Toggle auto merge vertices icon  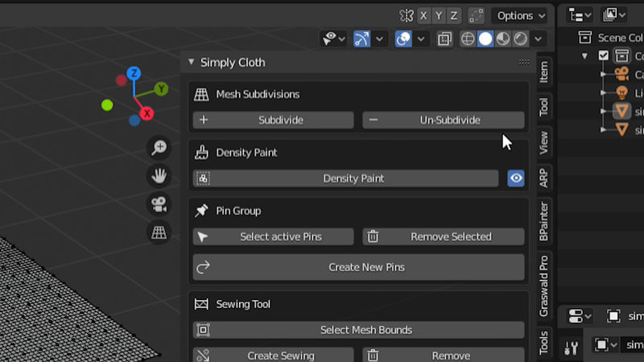(x=476, y=15)
